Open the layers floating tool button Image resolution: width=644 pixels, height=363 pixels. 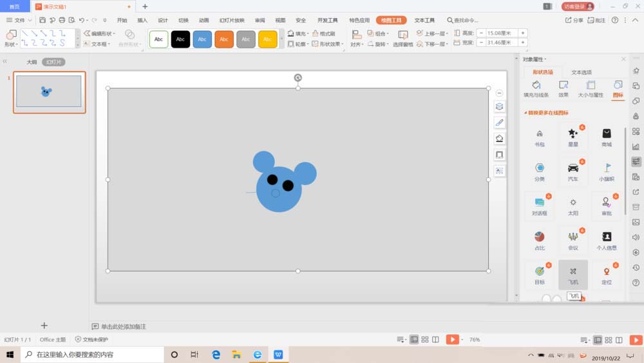(x=499, y=106)
